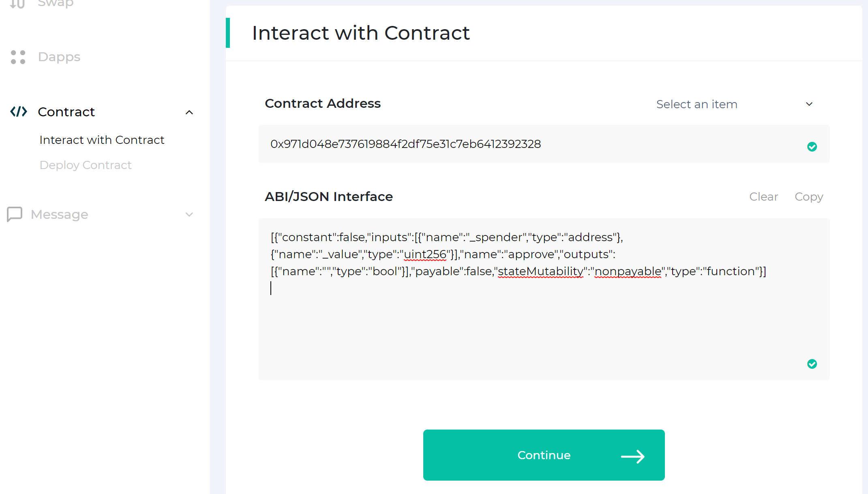
Task: Copy the ABI/JSON Interface contents
Action: pos(808,197)
